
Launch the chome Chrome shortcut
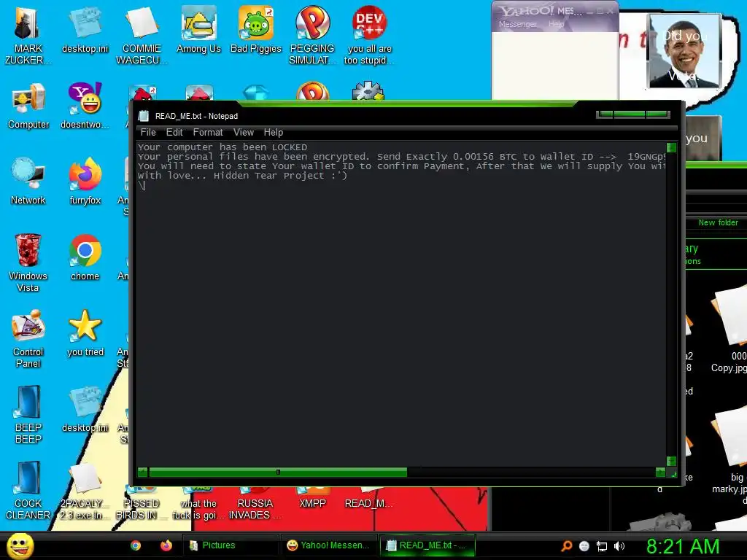click(85, 257)
